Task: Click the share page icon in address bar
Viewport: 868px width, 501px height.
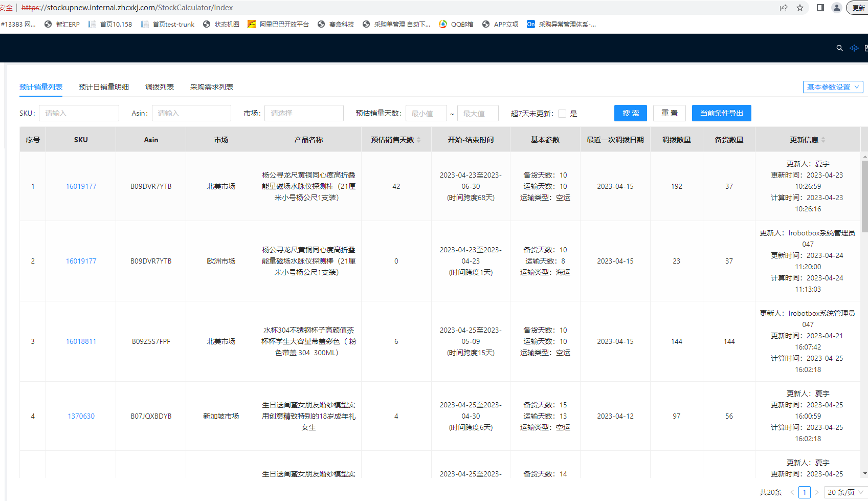Action: pos(784,8)
